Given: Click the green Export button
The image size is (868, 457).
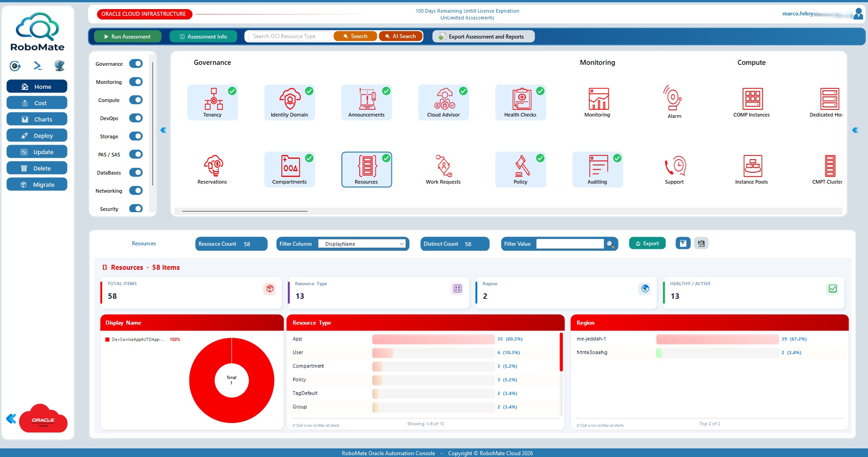Looking at the screenshot, I should (647, 243).
